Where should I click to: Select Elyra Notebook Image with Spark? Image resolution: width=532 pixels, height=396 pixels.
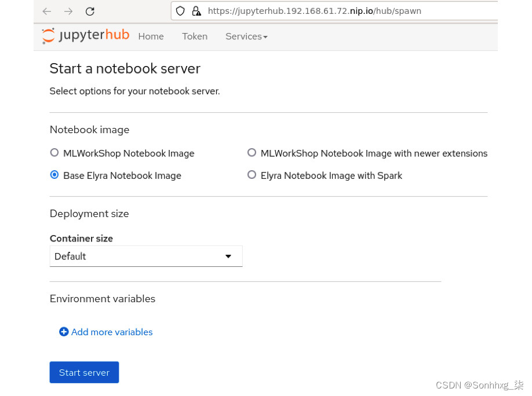click(x=252, y=175)
